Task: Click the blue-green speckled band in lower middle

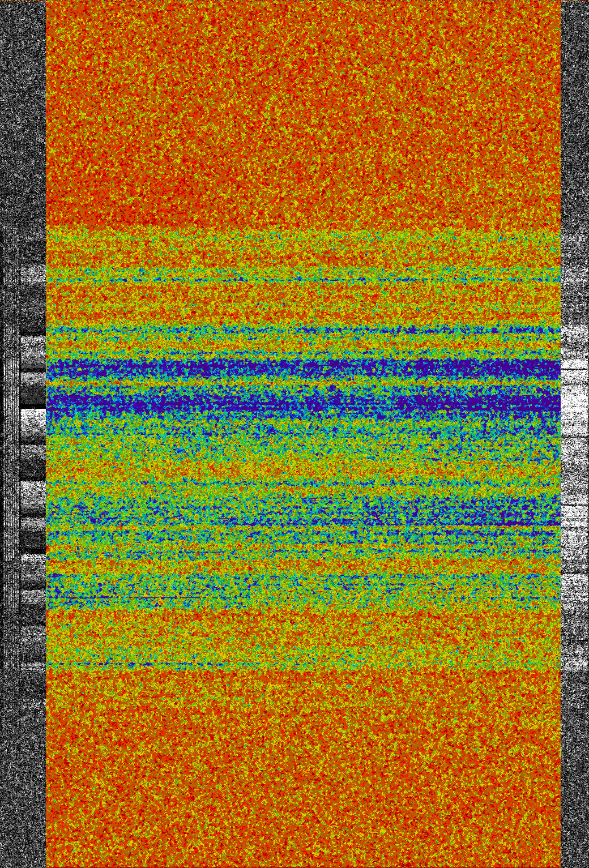Action: point(303,510)
